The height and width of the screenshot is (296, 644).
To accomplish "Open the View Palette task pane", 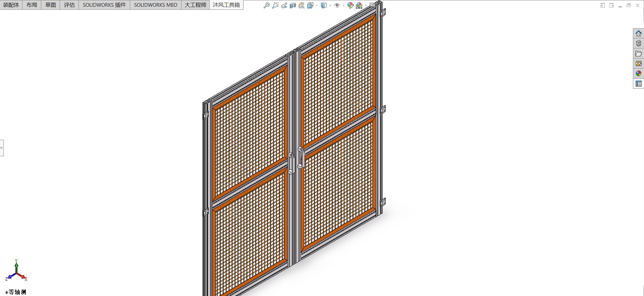I will click(x=639, y=64).
